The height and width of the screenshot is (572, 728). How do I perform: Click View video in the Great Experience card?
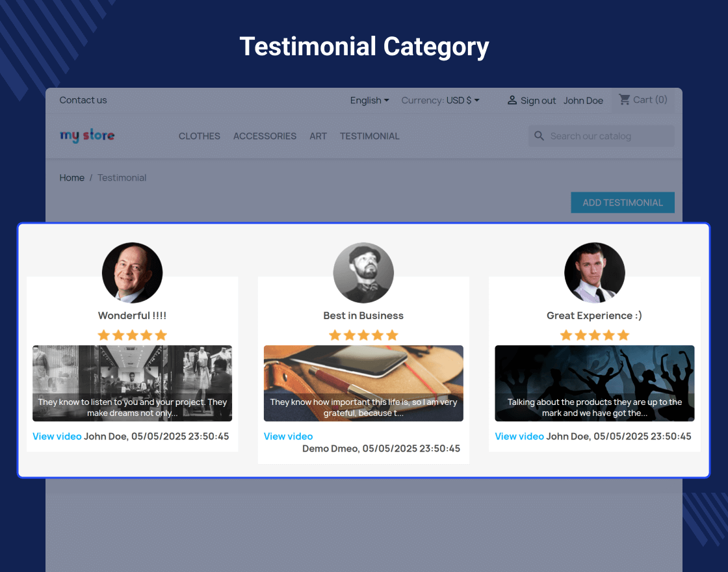pyautogui.click(x=519, y=436)
